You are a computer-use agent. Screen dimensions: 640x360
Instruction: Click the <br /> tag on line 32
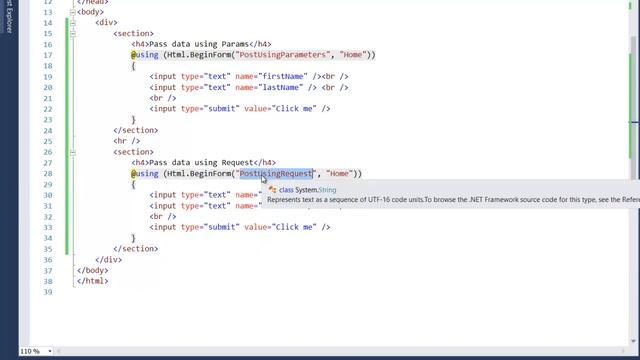tap(163, 216)
